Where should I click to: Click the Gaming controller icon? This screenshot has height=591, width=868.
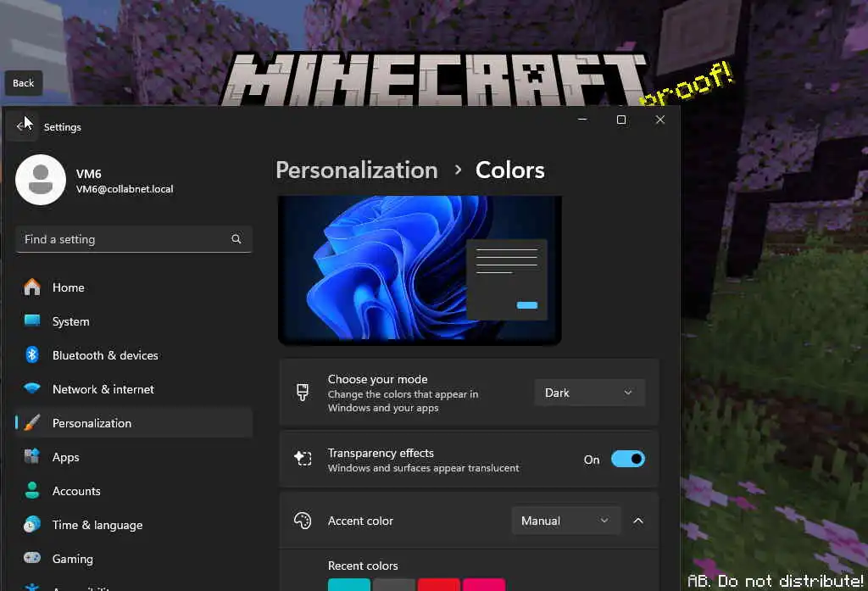(32, 558)
